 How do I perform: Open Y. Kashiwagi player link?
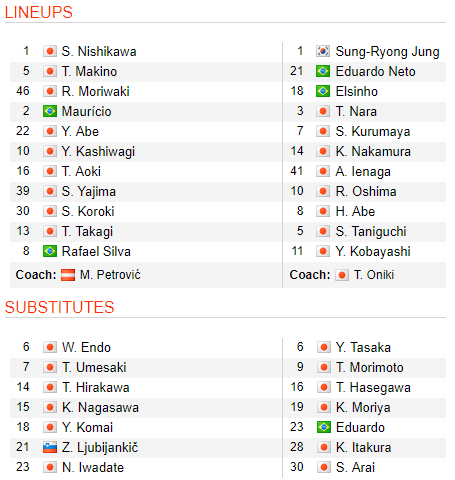[98, 152]
